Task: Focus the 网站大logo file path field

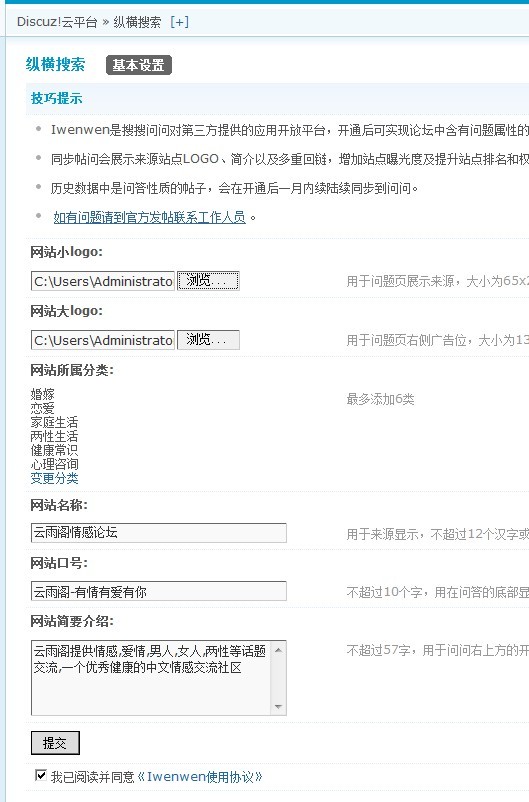Action: click(x=103, y=340)
